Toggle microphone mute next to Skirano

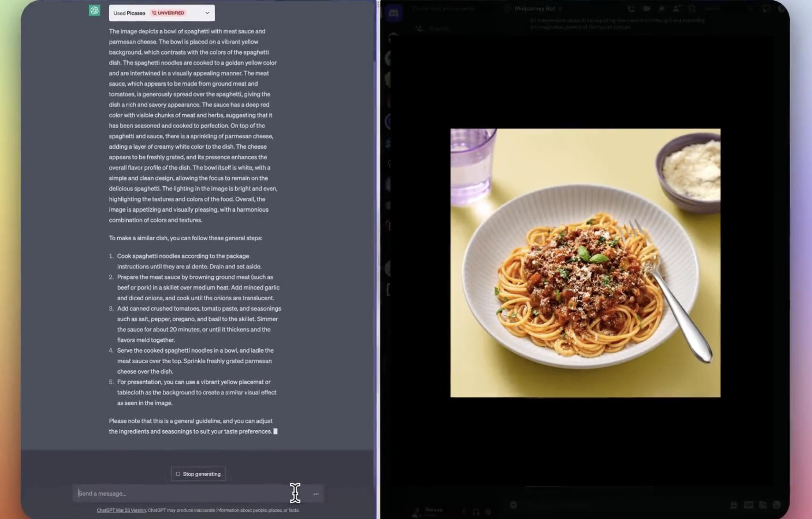(x=464, y=512)
